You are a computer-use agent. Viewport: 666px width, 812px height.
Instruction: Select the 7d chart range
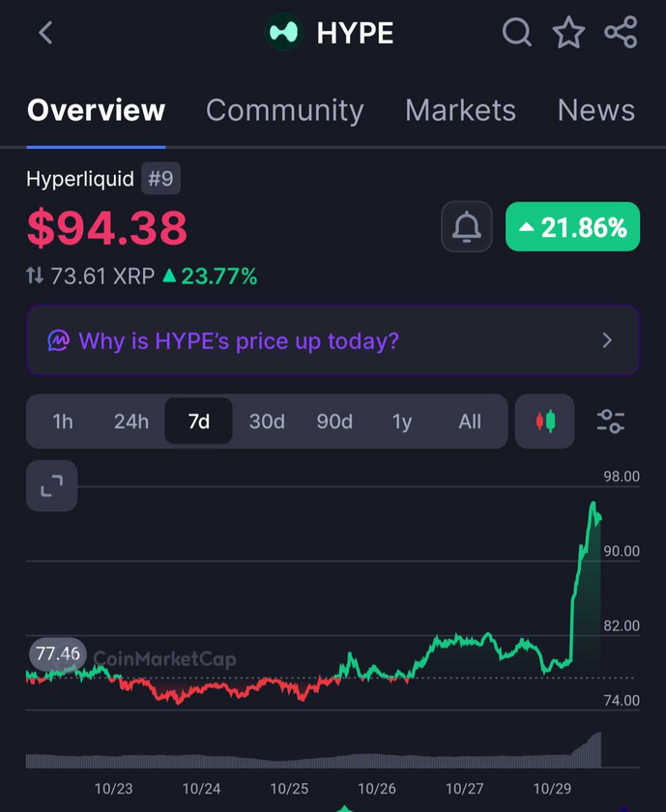(199, 421)
